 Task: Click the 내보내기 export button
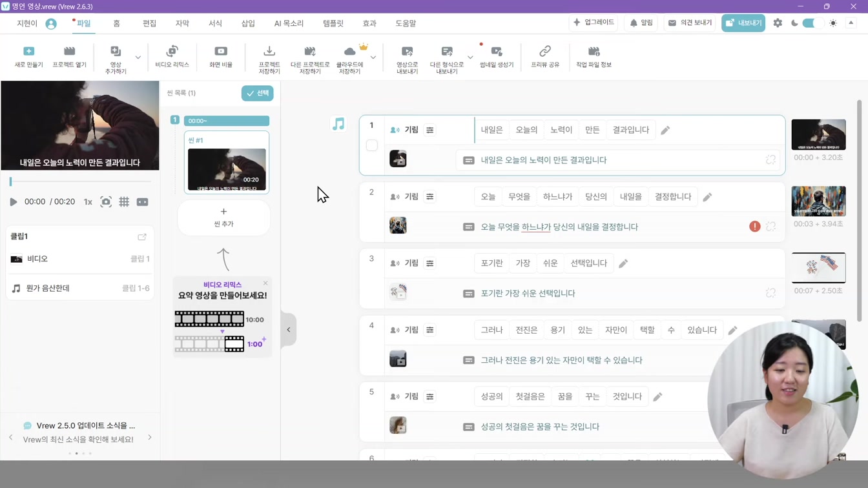point(743,23)
